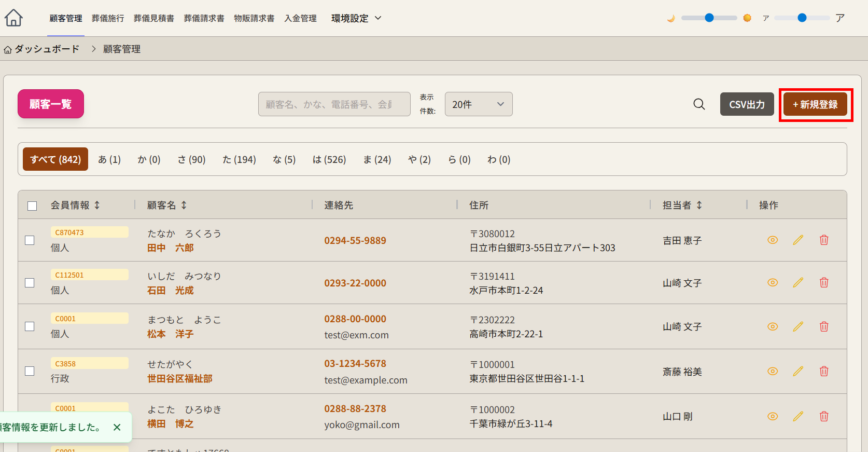The width and height of the screenshot is (868, 452).
Task: Click the magnifier search icon
Action: coord(699,104)
